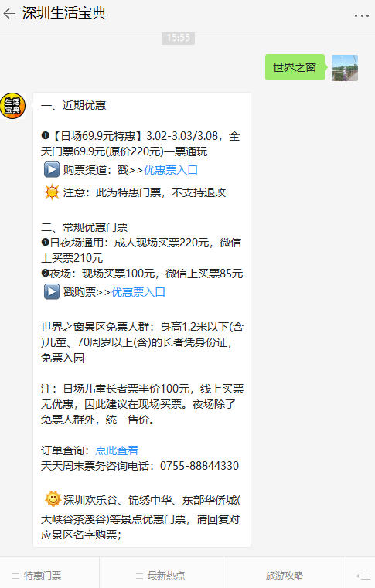Click the 深圳生活宝典 chat title
375x588 pixels.
coord(64,13)
